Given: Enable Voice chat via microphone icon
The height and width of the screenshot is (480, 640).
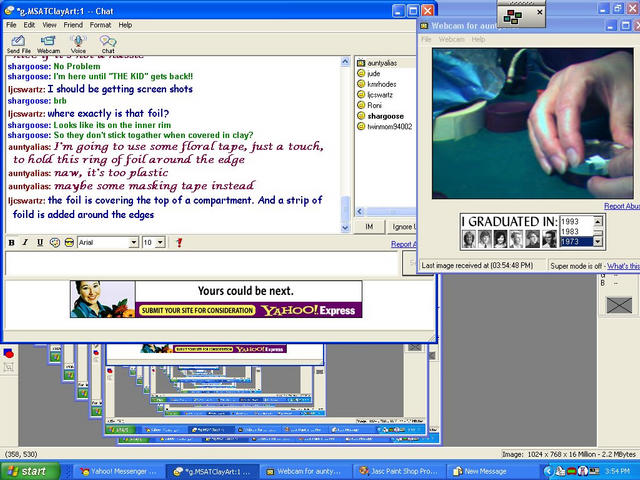Looking at the screenshot, I should point(78,44).
